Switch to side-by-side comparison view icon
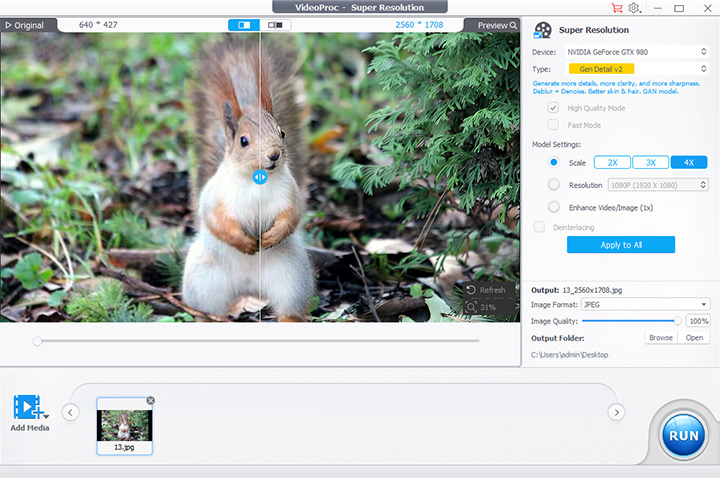 (x=275, y=25)
